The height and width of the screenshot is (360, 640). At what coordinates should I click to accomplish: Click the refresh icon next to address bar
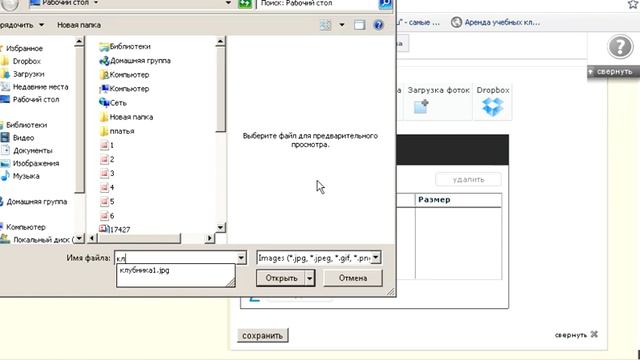click(244, 4)
